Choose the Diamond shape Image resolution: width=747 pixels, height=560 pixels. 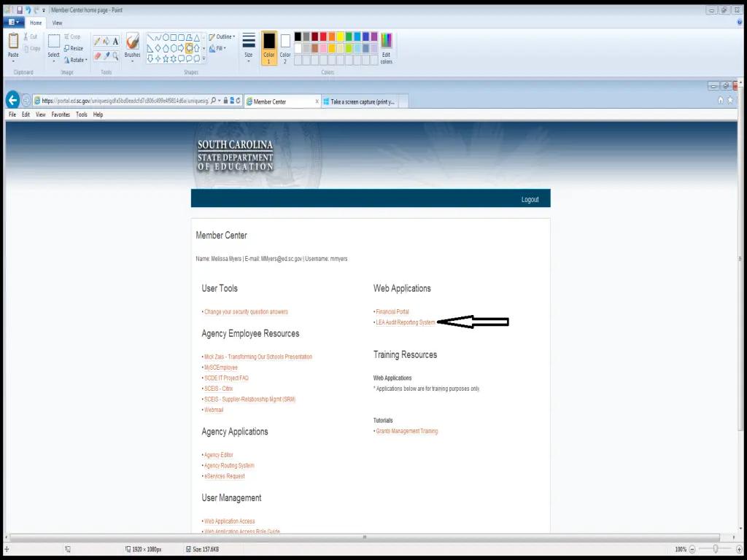point(158,48)
